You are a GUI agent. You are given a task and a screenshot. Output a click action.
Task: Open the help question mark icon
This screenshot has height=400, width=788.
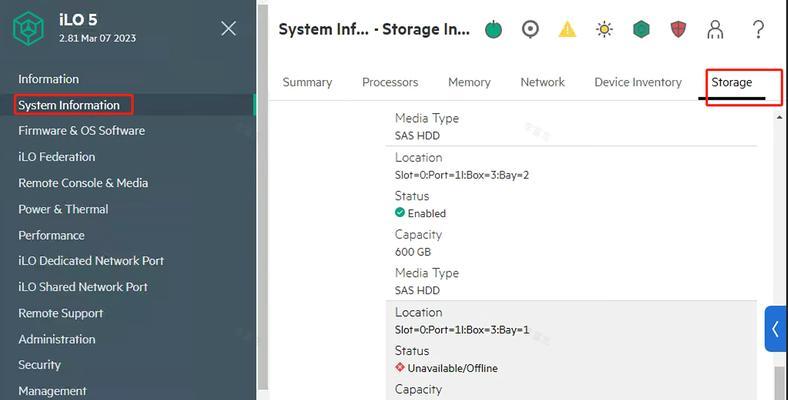(x=758, y=29)
